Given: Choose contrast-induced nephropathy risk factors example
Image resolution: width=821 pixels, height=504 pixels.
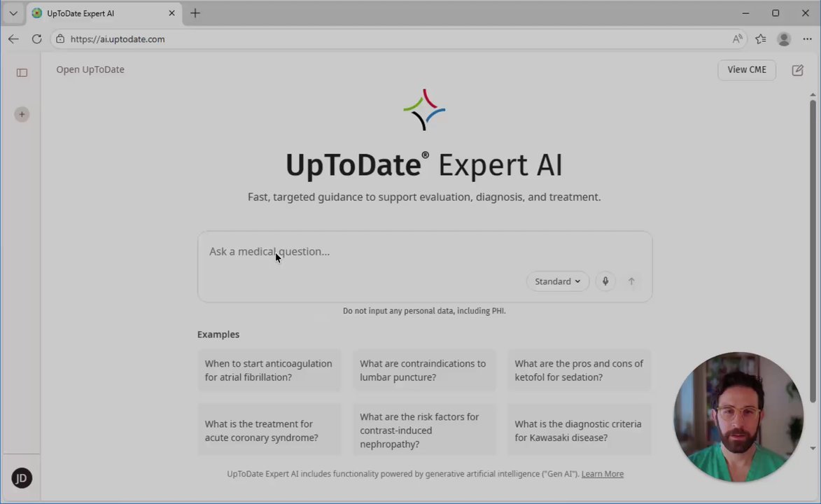Looking at the screenshot, I should (x=424, y=430).
